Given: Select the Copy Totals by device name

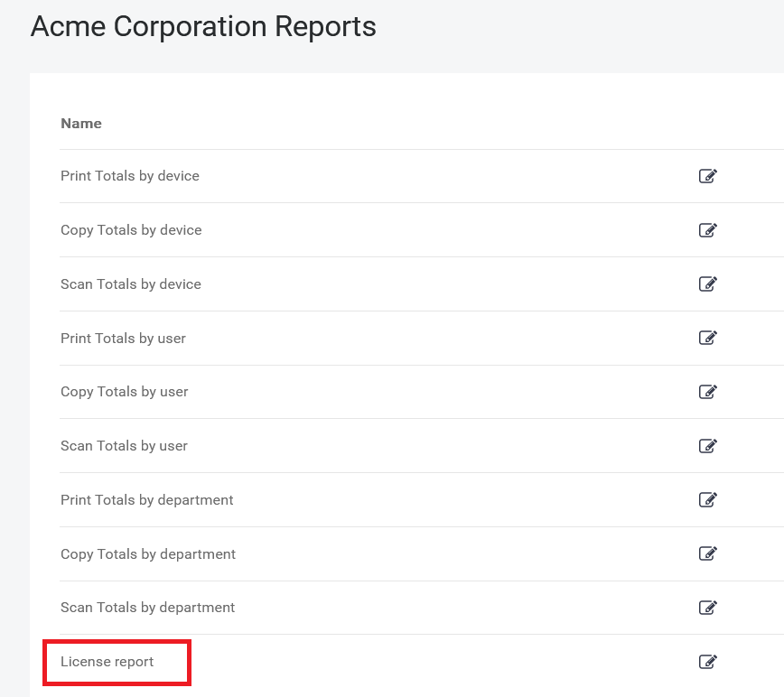Looking at the screenshot, I should pos(131,230).
